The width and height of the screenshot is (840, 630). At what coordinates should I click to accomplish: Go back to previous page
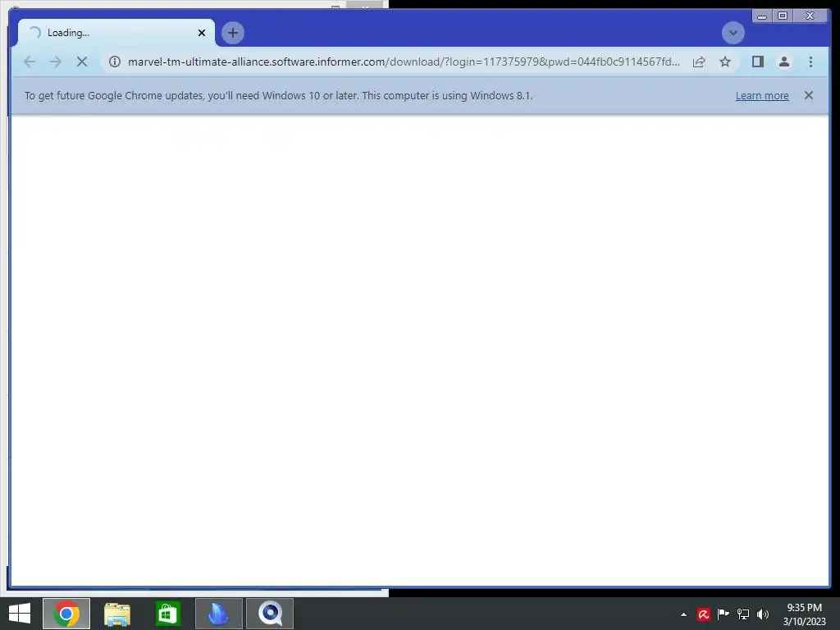30,62
